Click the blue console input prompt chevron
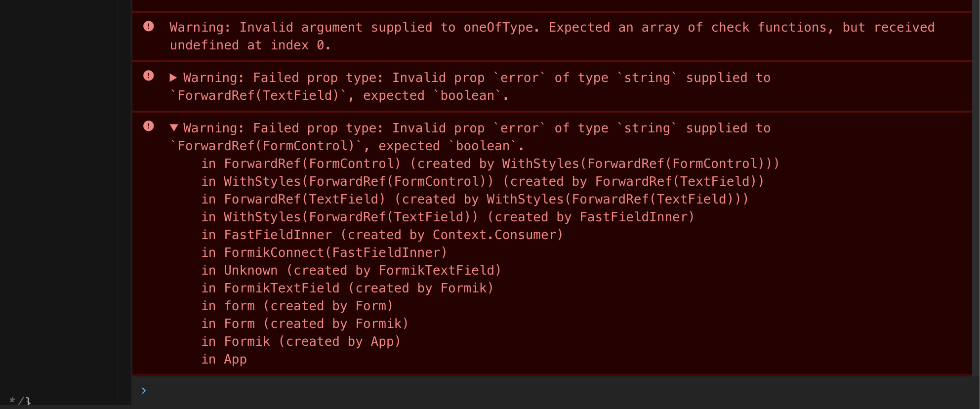 pyautogui.click(x=144, y=390)
